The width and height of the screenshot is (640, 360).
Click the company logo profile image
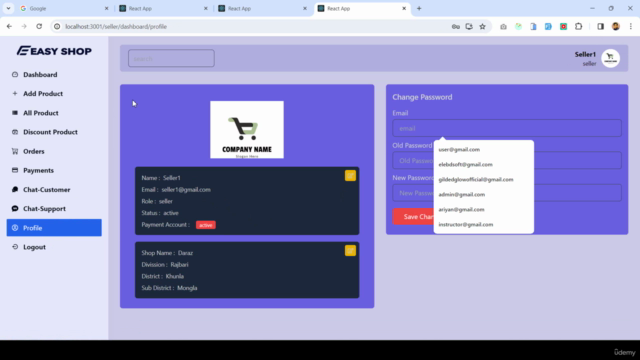247,130
